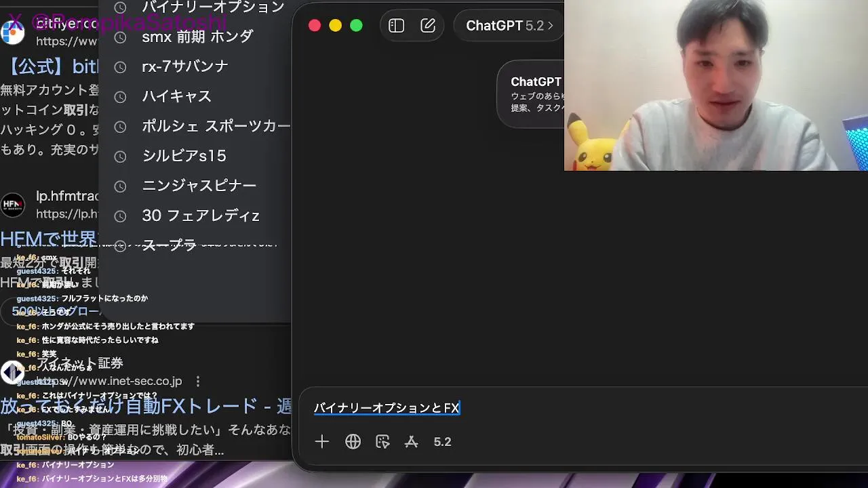
Task: Minimize ChatGPT window with yellow button
Action: [x=335, y=26]
